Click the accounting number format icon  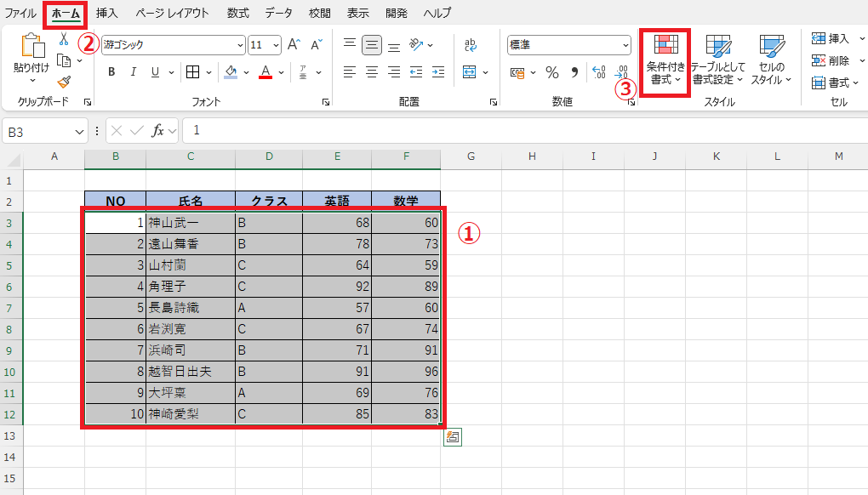[x=517, y=72]
